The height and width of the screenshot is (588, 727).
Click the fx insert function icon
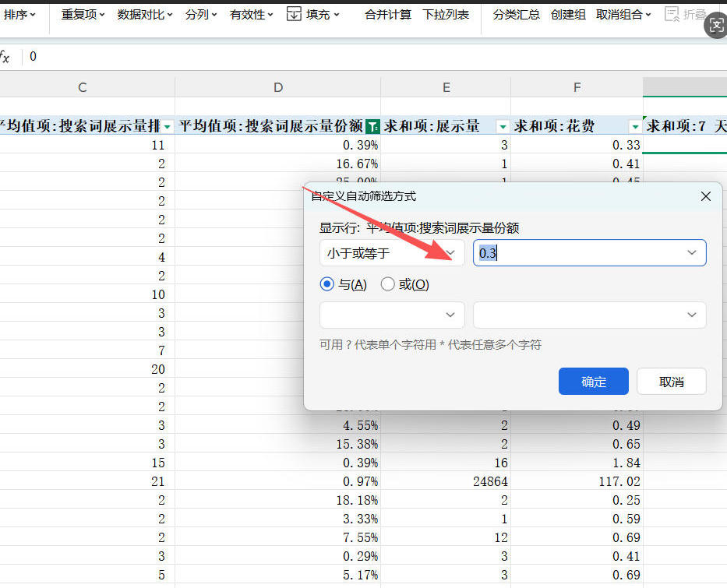pos(5,57)
